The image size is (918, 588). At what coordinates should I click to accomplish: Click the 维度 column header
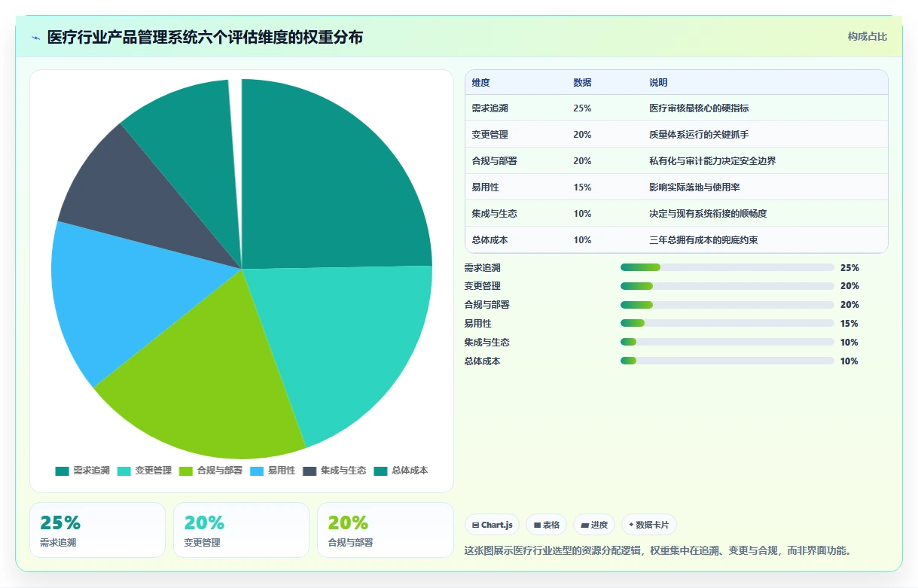pyautogui.click(x=480, y=83)
